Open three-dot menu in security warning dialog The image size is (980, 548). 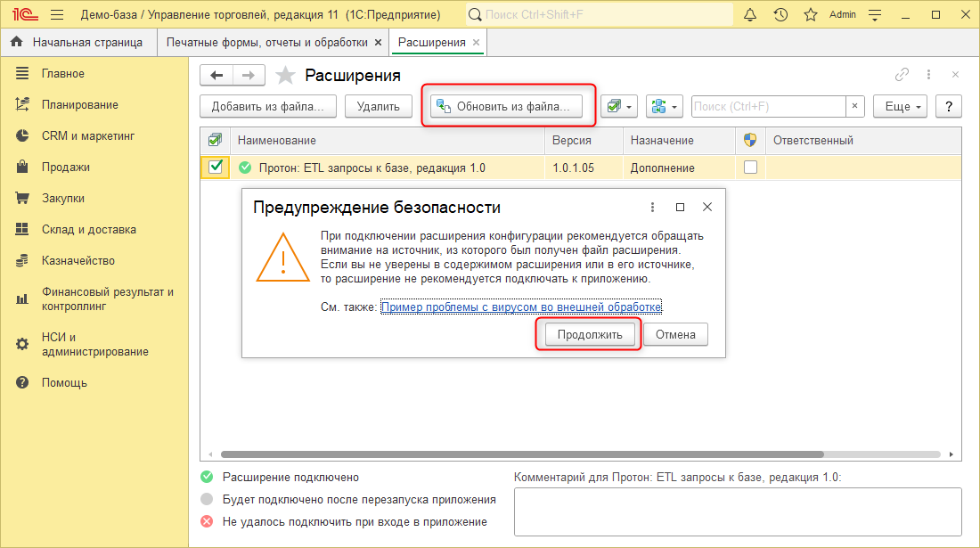pyautogui.click(x=652, y=207)
